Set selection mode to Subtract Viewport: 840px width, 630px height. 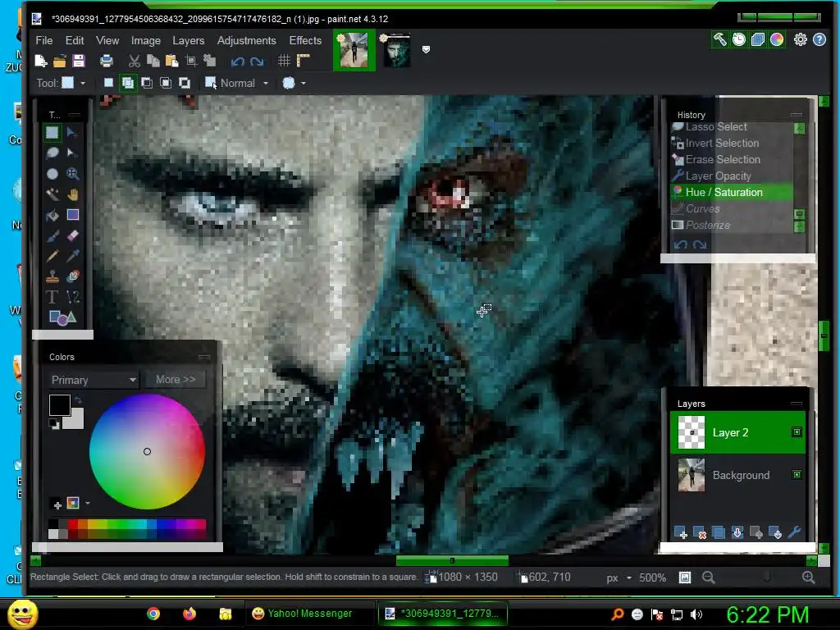pos(147,83)
